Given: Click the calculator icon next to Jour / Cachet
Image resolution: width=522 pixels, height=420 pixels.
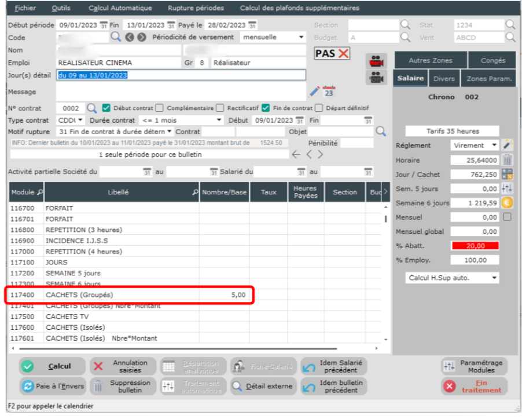Looking at the screenshot, I should click(508, 174).
